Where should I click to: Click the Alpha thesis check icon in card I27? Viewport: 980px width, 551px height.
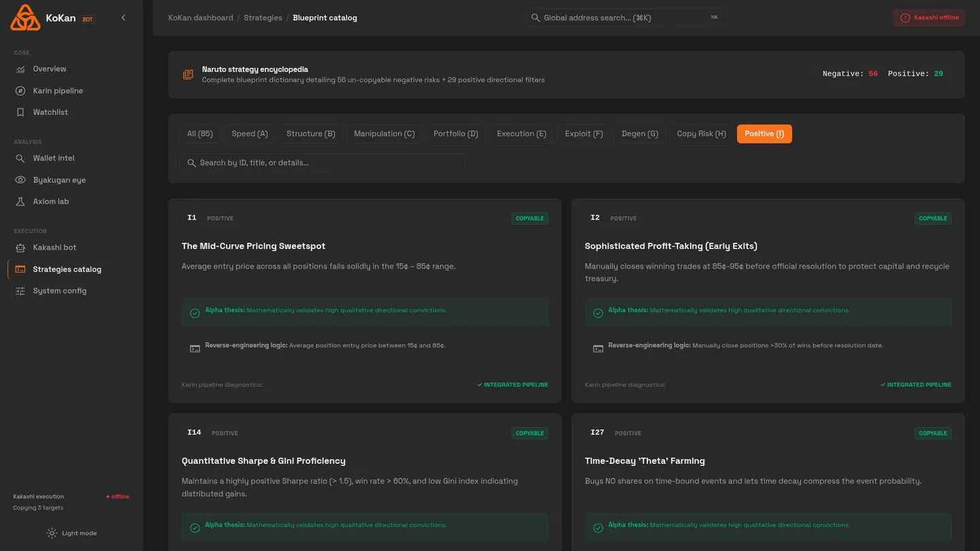598,528
